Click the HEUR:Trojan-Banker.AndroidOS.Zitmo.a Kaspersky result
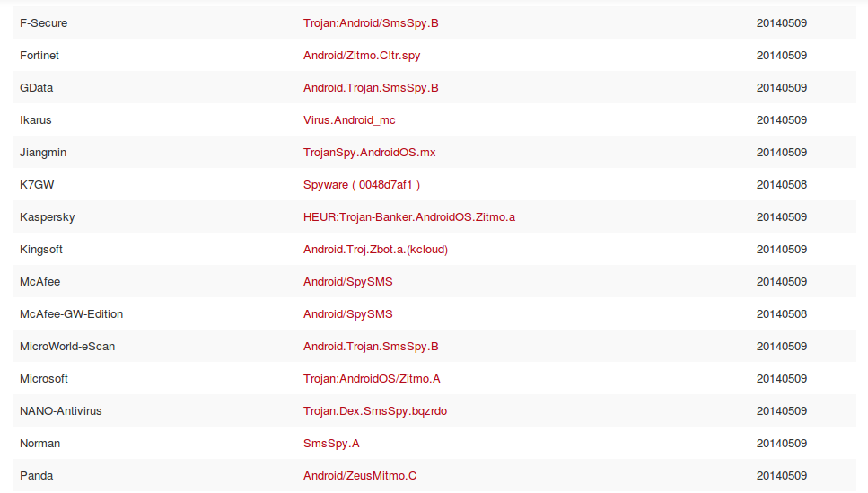Image resolution: width=868 pixels, height=493 pixels. 409,216
